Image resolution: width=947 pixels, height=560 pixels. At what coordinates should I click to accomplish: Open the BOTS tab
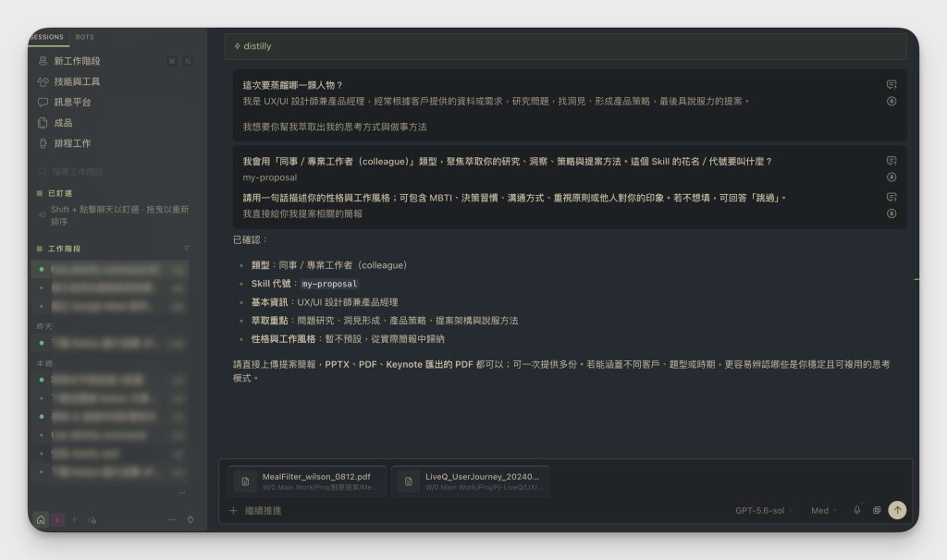(84, 37)
